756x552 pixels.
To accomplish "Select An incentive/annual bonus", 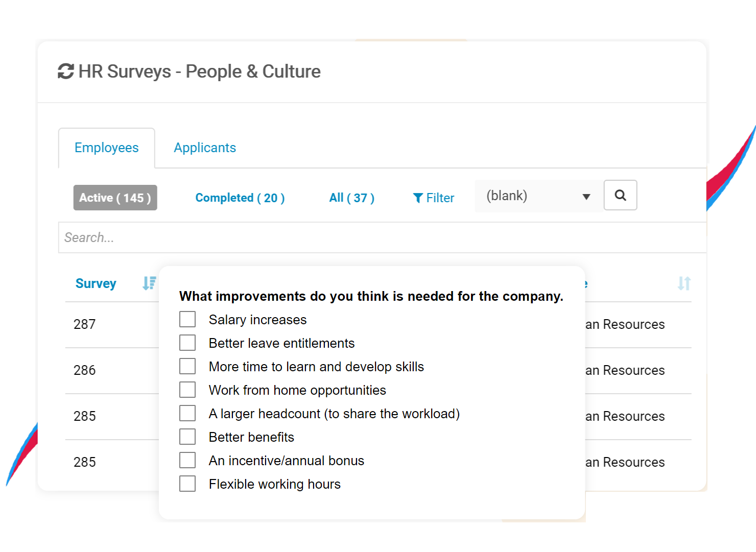I will click(187, 460).
